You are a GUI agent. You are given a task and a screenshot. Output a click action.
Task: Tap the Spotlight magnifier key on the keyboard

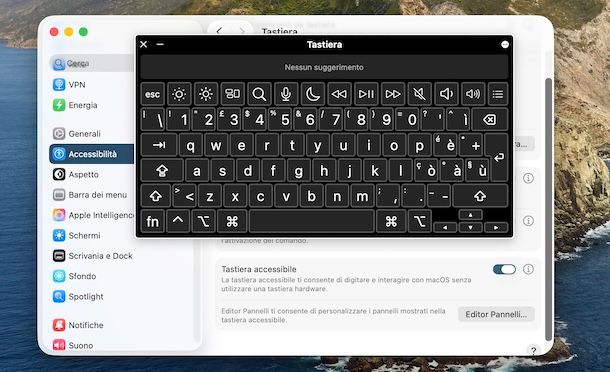[x=259, y=94]
